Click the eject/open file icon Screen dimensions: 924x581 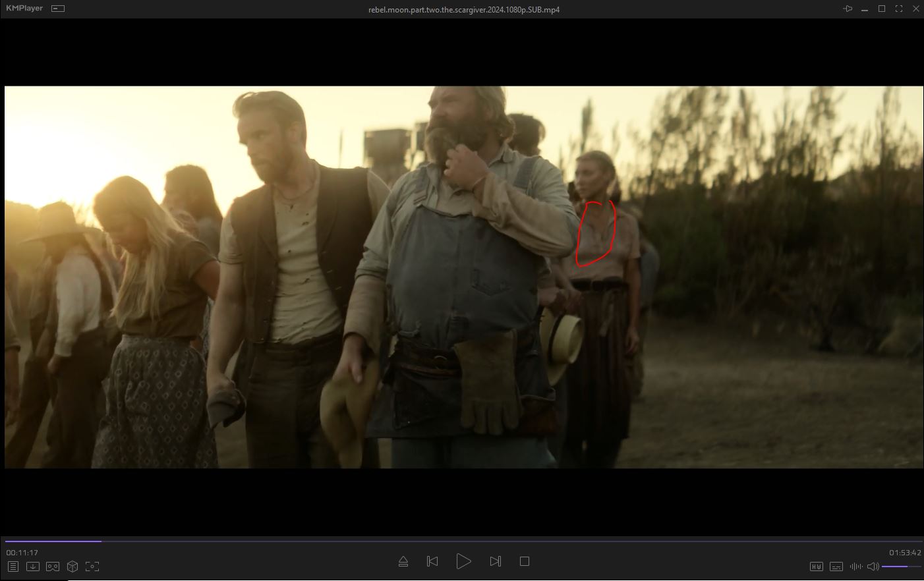click(403, 561)
